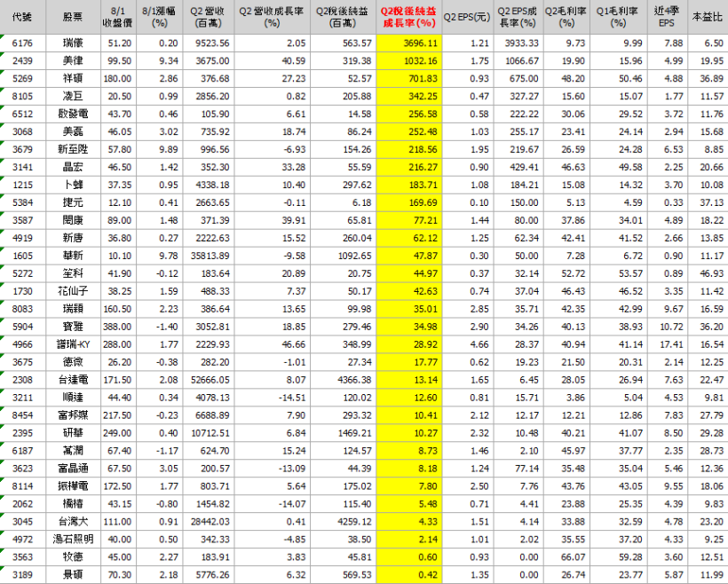Click the trailing EPS cell 17.41

click(667, 344)
